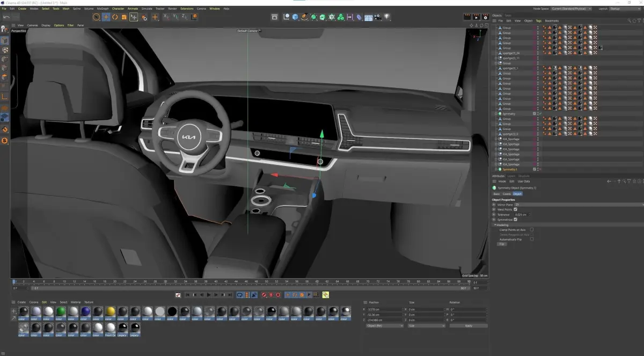Enable Automatically Flip checkbox
This screenshot has height=356, width=644.
pyautogui.click(x=532, y=239)
